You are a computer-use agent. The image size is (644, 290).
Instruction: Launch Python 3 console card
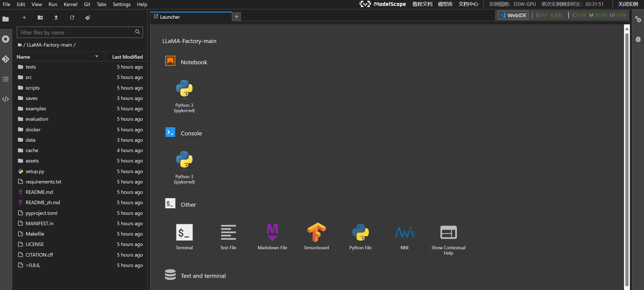(184, 167)
